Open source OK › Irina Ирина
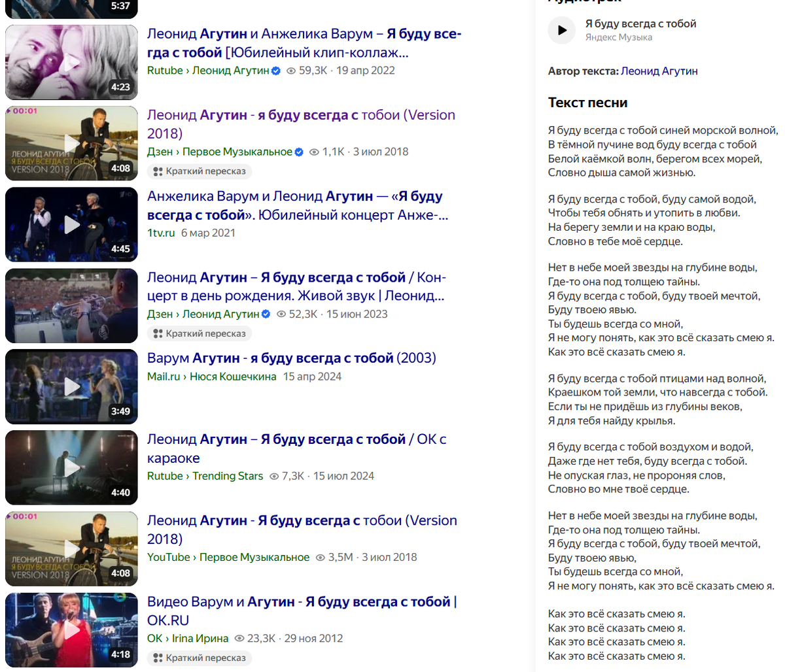 (188, 638)
